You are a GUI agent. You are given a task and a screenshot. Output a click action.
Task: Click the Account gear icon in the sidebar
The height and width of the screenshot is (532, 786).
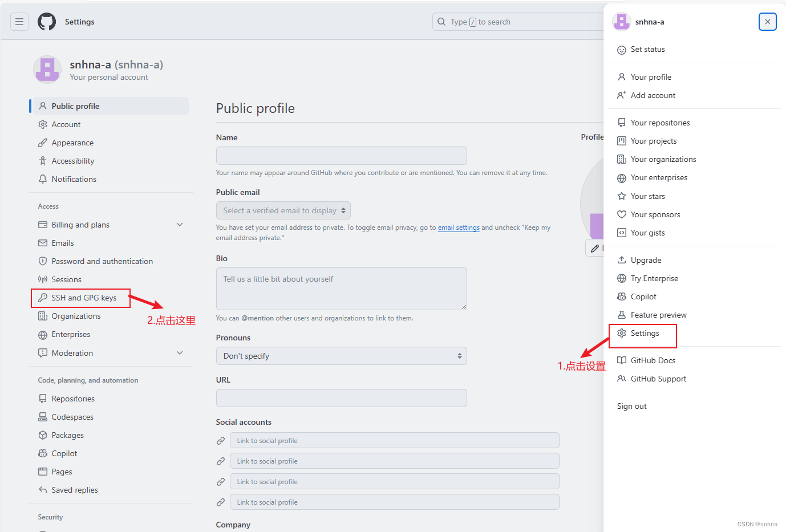tap(43, 124)
